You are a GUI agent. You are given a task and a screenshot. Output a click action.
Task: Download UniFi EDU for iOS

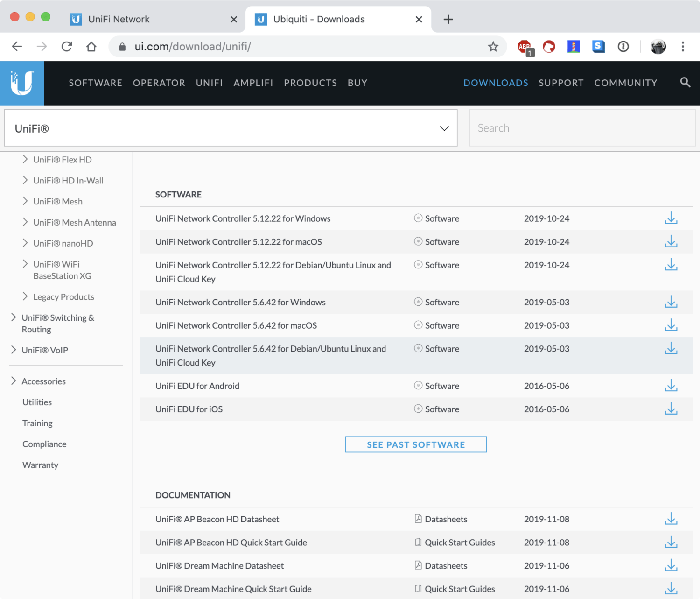point(671,409)
